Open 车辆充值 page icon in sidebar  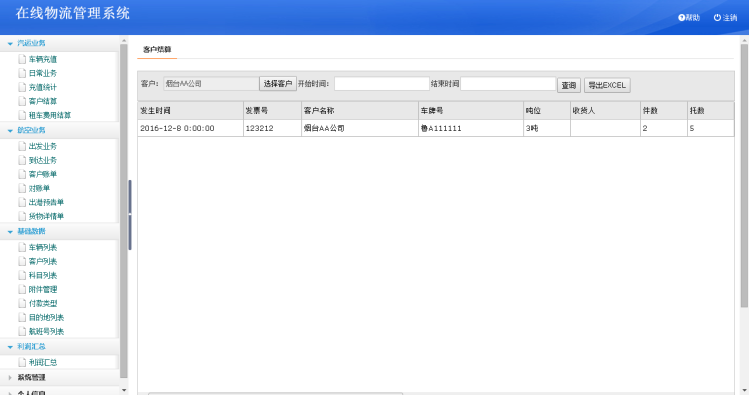[x=22, y=59]
